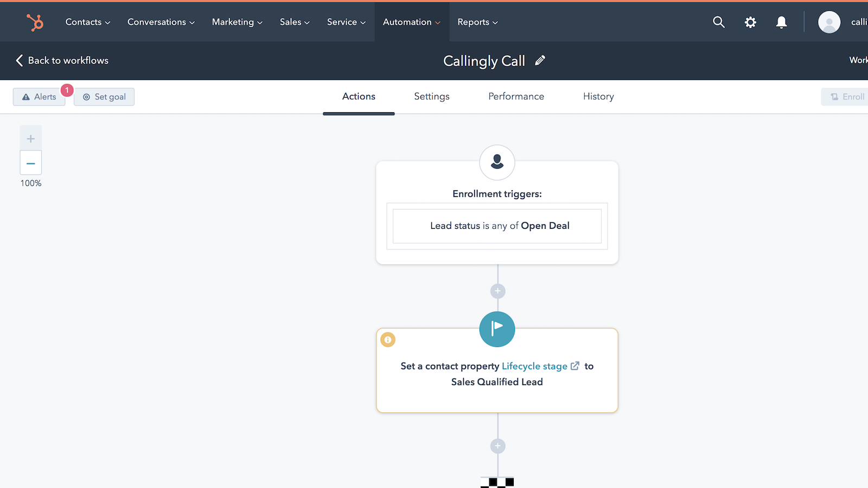Image resolution: width=868 pixels, height=488 pixels.
Task: Open the History tab
Action: click(x=598, y=97)
